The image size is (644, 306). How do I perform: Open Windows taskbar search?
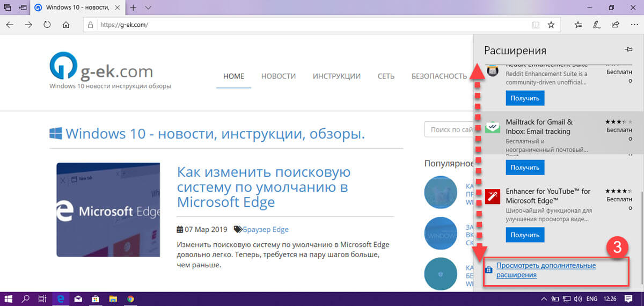coord(25,299)
